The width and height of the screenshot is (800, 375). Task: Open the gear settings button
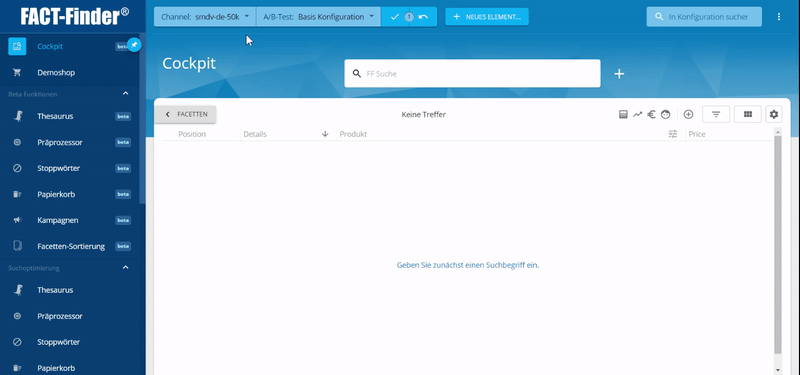click(774, 114)
